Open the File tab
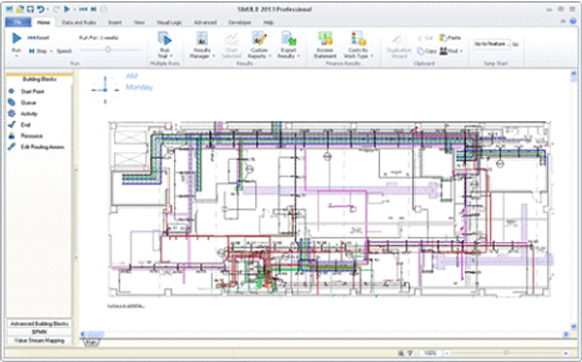 pos(18,22)
